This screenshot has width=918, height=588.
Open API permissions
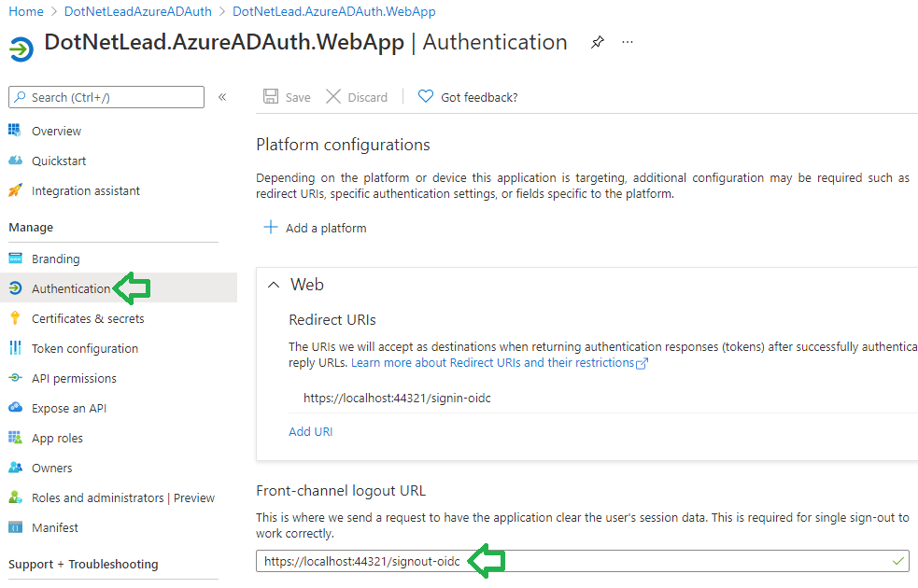[x=74, y=379]
